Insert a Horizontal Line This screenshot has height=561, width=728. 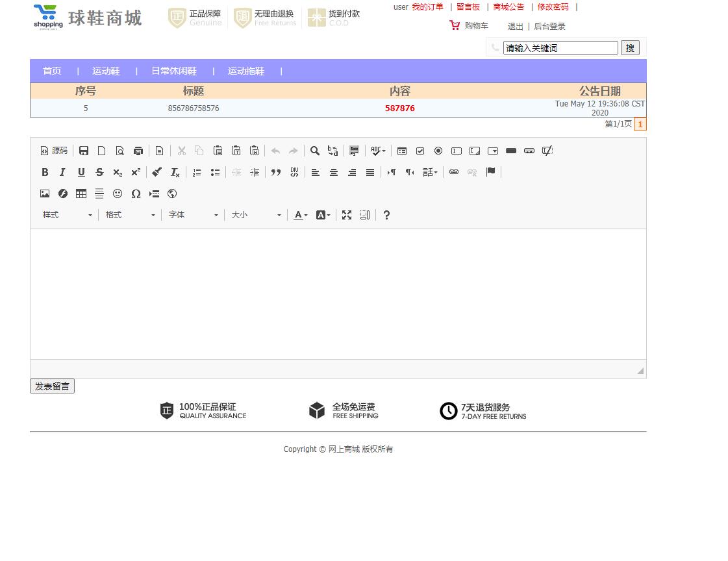coord(99,193)
